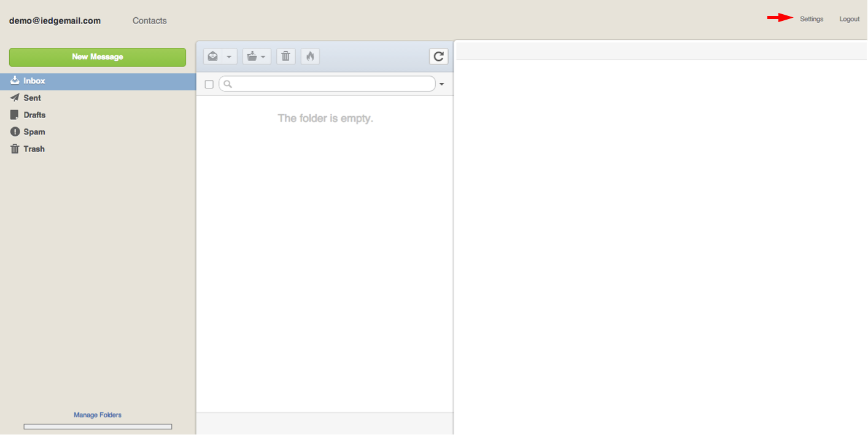
Task: Select the Inbox folder
Action: coord(34,81)
